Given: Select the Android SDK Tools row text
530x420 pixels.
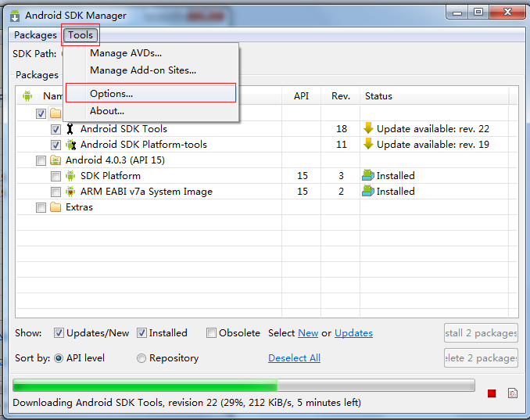Looking at the screenshot, I should pos(124,129).
